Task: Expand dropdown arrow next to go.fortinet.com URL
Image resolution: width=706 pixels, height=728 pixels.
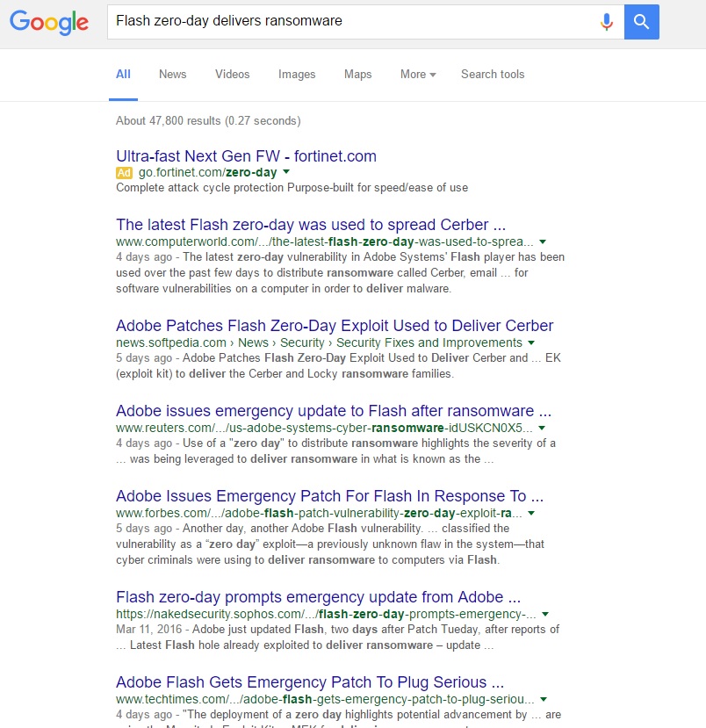Action: (286, 172)
